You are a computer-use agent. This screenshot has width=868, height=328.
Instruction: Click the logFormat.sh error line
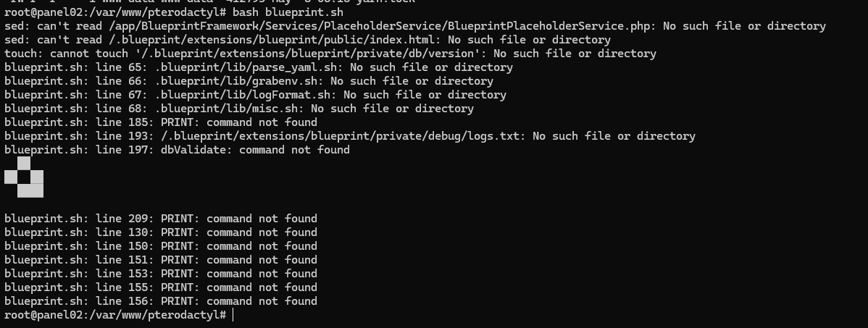(x=255, y=95)
